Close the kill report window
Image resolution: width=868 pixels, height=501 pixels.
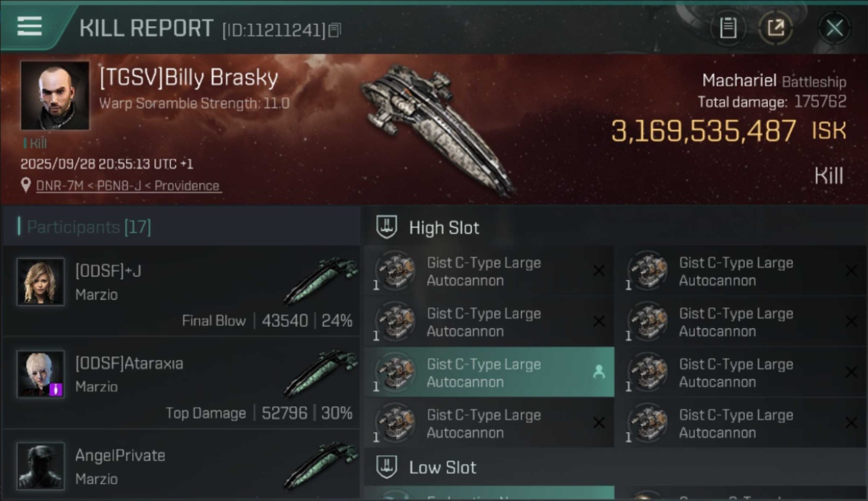tap(834, 28)
